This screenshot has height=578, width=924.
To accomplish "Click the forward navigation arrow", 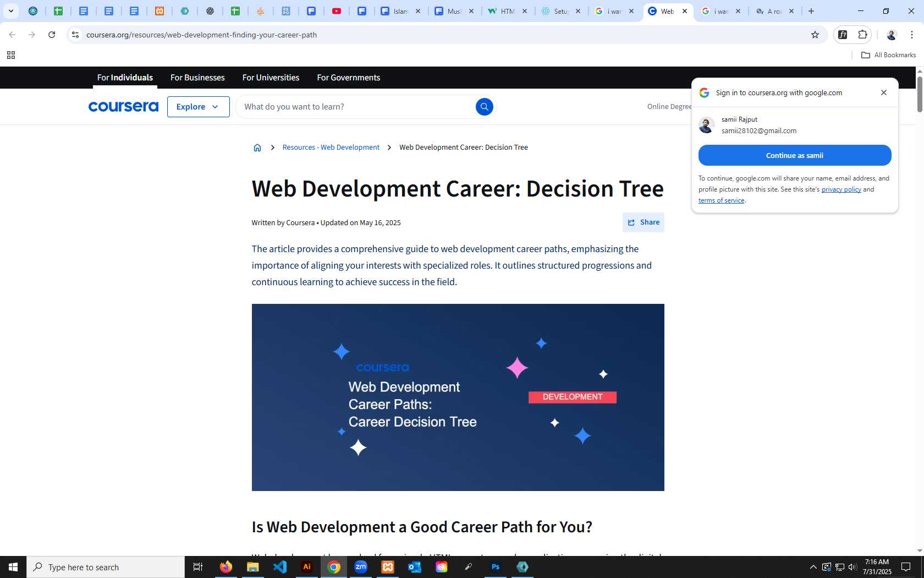I will point(32,35).
